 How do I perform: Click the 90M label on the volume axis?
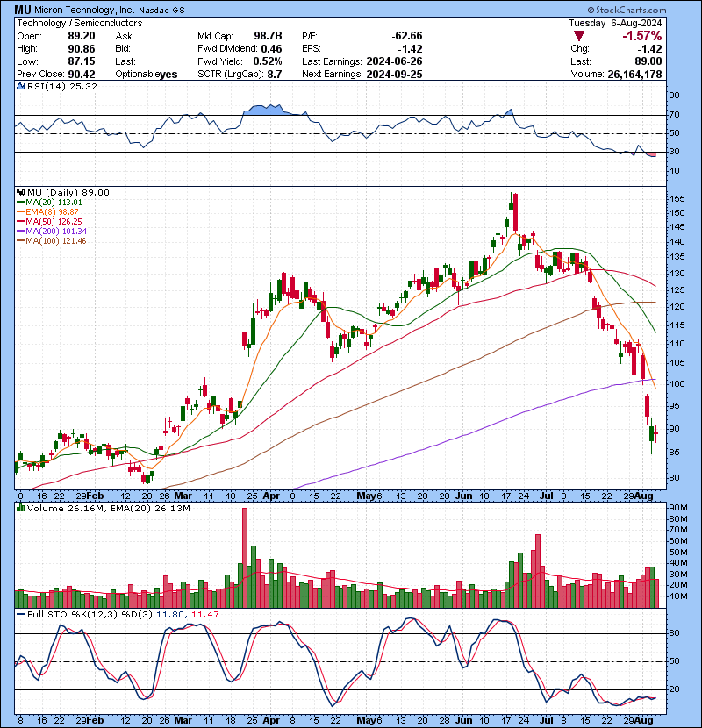coord(677,508)
